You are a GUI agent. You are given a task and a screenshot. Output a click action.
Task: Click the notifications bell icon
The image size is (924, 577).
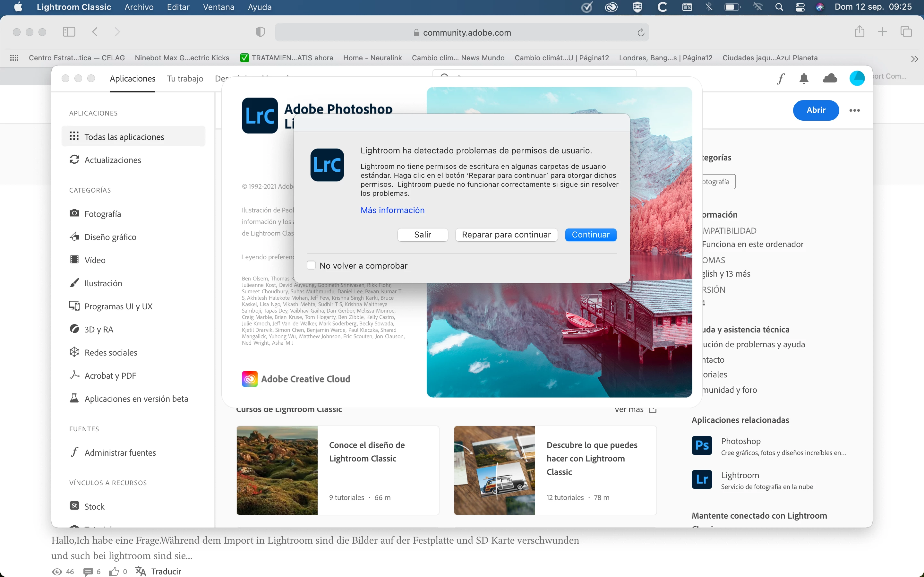click(803, 79)
